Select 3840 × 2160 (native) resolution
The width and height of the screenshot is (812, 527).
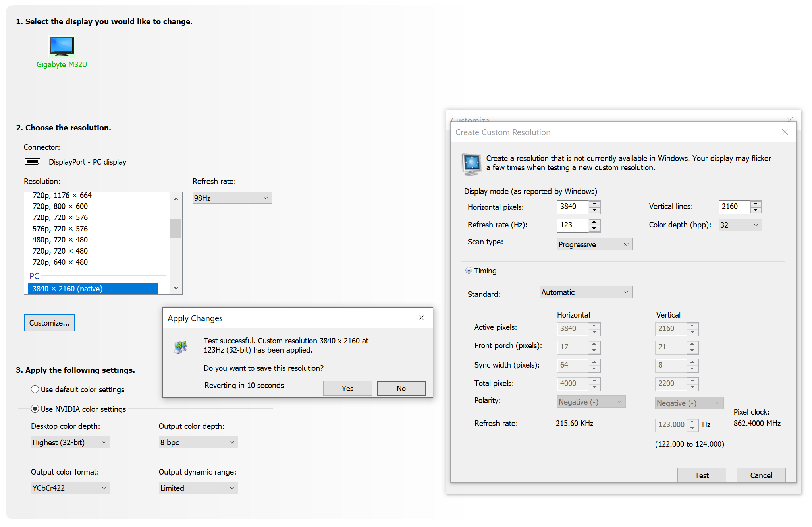pyautogui.click(x=93, y=289)
